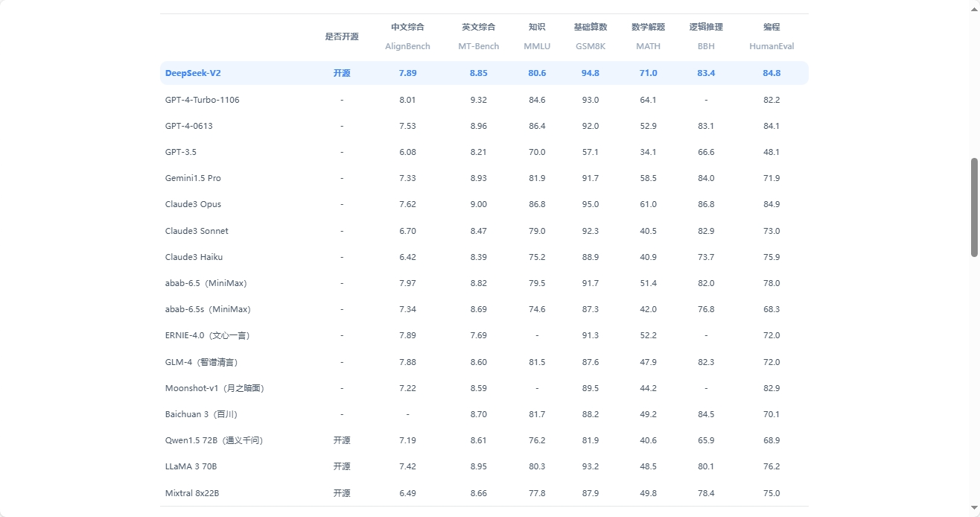
Task: Select the GPT-3.5 row name
Action: pyautogui.click(x=181, y=152)
